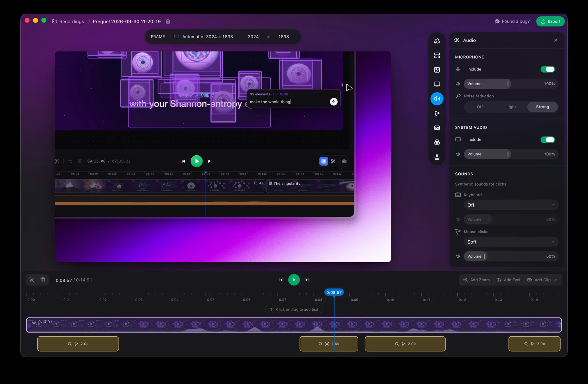Toggle System Audio Include switch
Image resolution: width=588 pixels, height=384 pixels.
click(548, 140)
